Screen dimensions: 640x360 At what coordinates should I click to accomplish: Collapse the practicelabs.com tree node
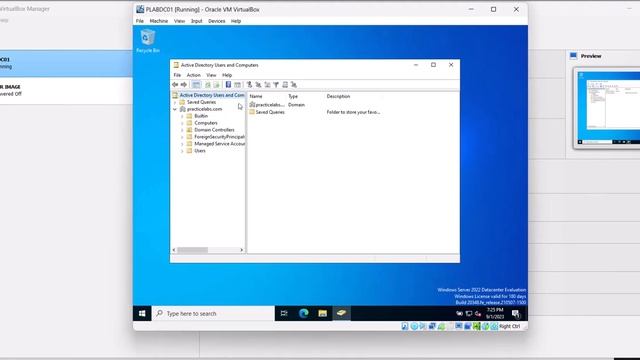pyautogui.click(x=175, y=109)
